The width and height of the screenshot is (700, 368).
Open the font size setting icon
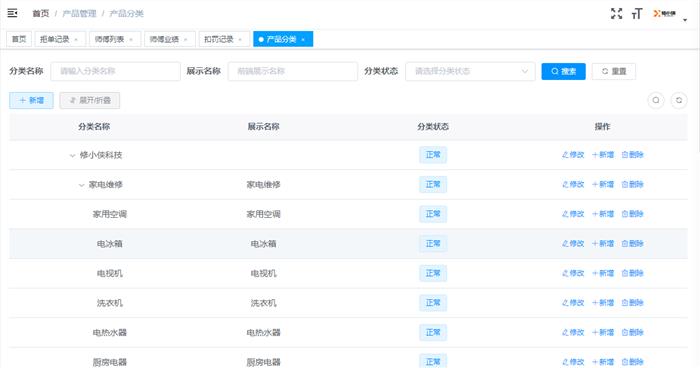[637, 14]
